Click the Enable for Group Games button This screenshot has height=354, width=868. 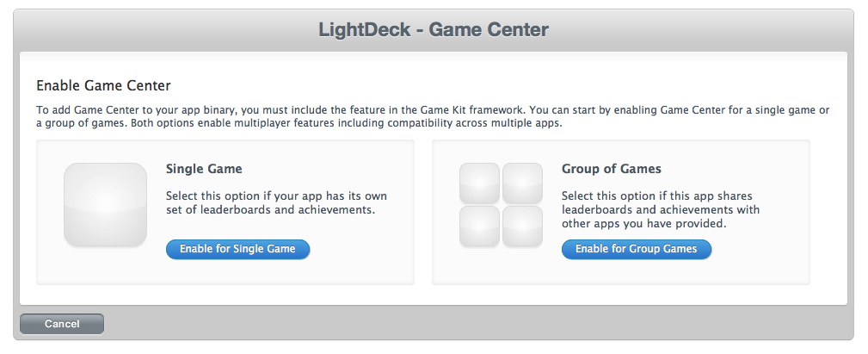click(636, 249)
